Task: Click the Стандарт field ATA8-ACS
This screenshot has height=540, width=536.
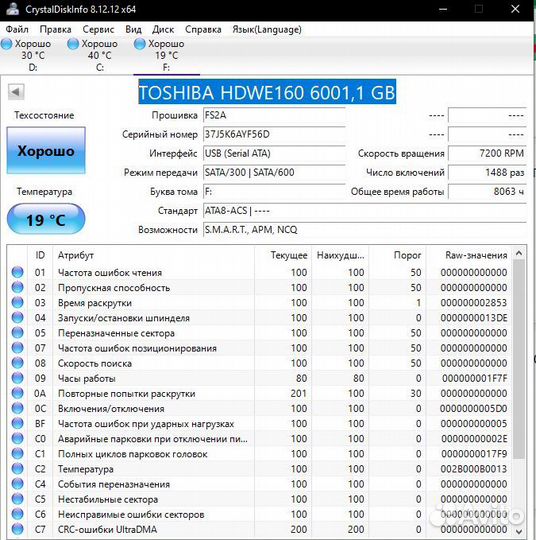Action: (365, 210)
